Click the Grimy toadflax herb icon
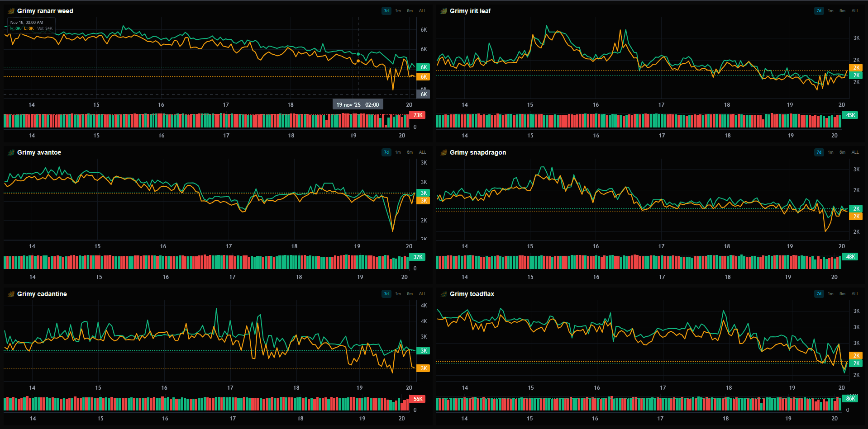This screenshot has height=429, width=868. [x=443, y=294]
